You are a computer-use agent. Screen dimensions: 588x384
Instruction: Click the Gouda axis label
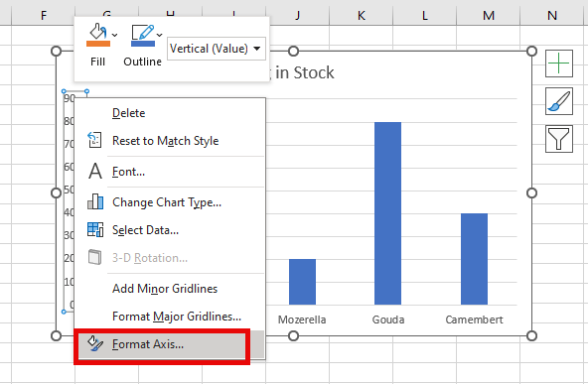[x=388, y=320]
